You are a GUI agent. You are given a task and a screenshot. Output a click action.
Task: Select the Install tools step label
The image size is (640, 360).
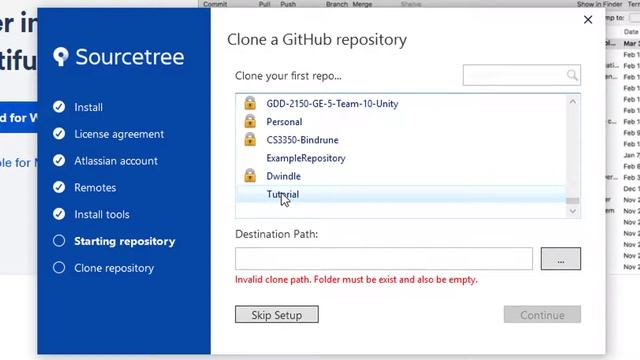pyautogui.click(x=102, y=215)
